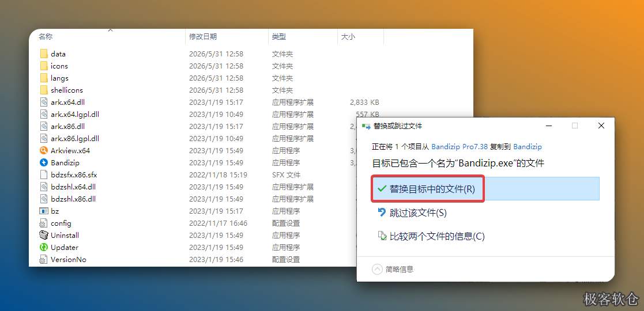Select the Uninstall file name
The height and width of the screenshot is (311, 644).
pyautogui.click(x=65, y=235)
